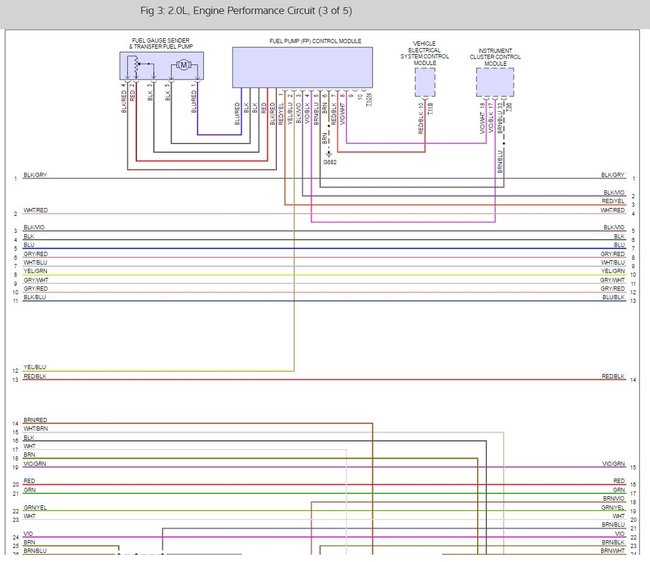Select the Instrument Cluster module dashed box
The image size is (650, 562).
tap(495, 82)
